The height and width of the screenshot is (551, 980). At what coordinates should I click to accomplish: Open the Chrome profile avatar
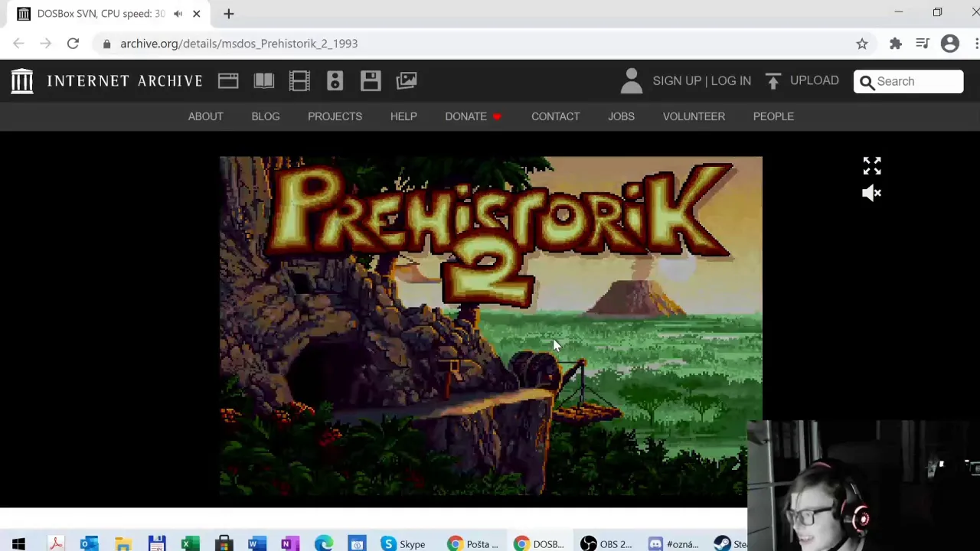pyautogui.click(x=950, y=44)
